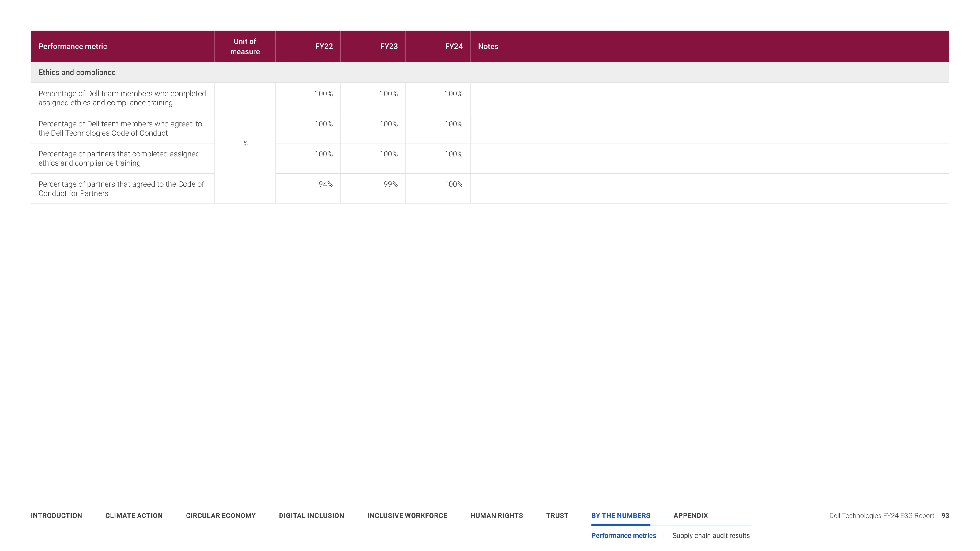Open the Introduction section link

(x=56, y=515)
